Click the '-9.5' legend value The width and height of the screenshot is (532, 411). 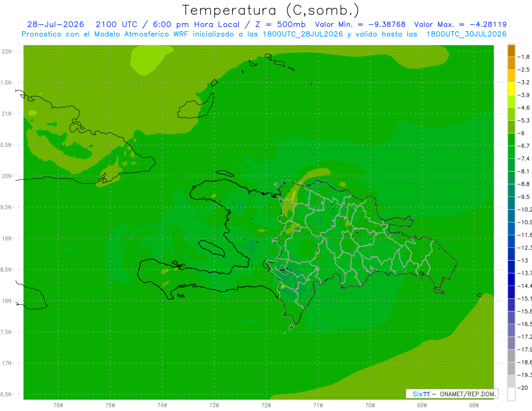tap(524, 196)
